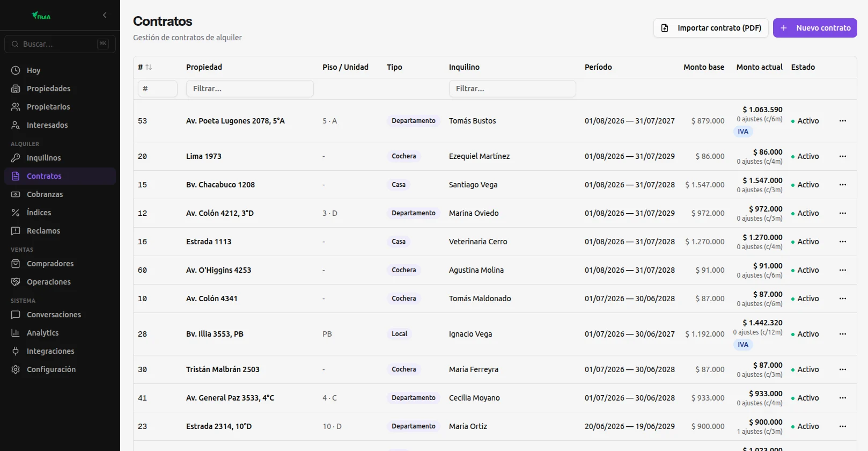Click the Monto actual column header
Image resolution: width=868 pixels, height=451 pixels.
click(760, 67)
